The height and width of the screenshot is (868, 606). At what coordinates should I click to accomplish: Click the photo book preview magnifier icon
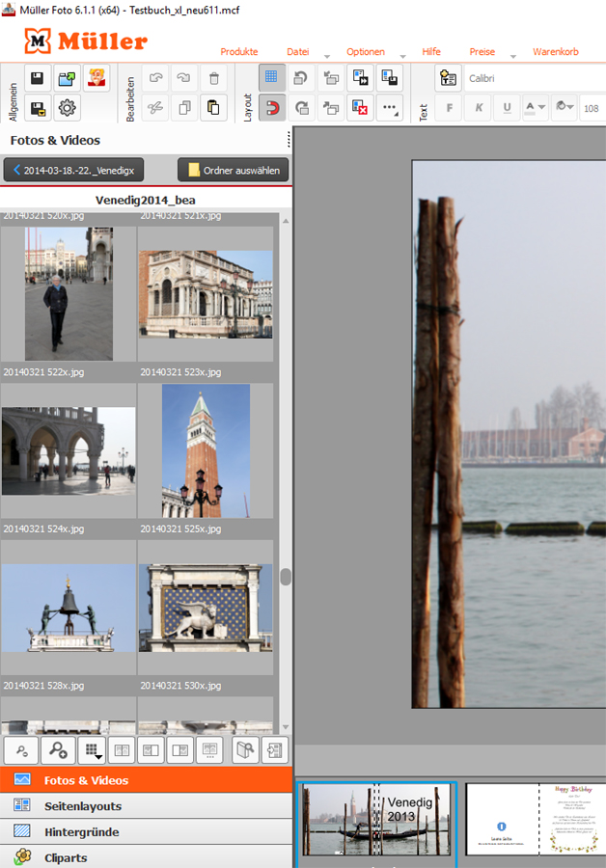pyautogui.click(x=245, y=750)
